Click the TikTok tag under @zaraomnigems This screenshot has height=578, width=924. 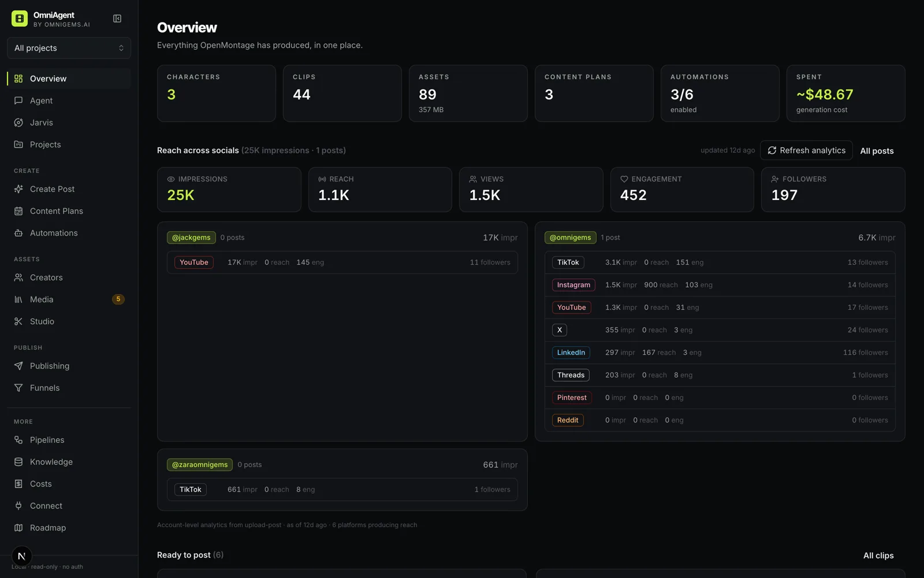click(x=191, y=490)
